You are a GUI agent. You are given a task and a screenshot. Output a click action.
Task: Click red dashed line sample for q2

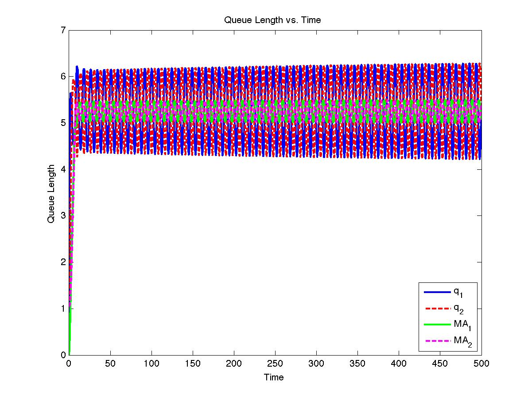pos(437,308)
